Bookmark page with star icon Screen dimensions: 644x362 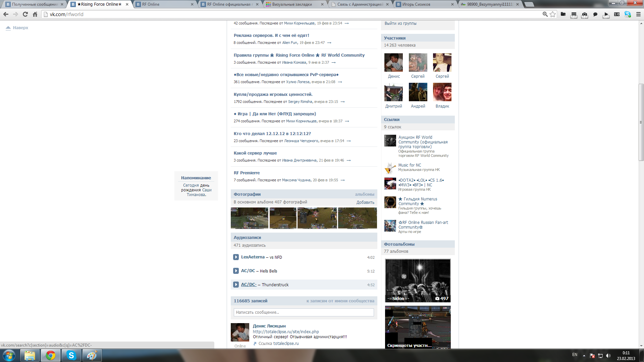553,14
